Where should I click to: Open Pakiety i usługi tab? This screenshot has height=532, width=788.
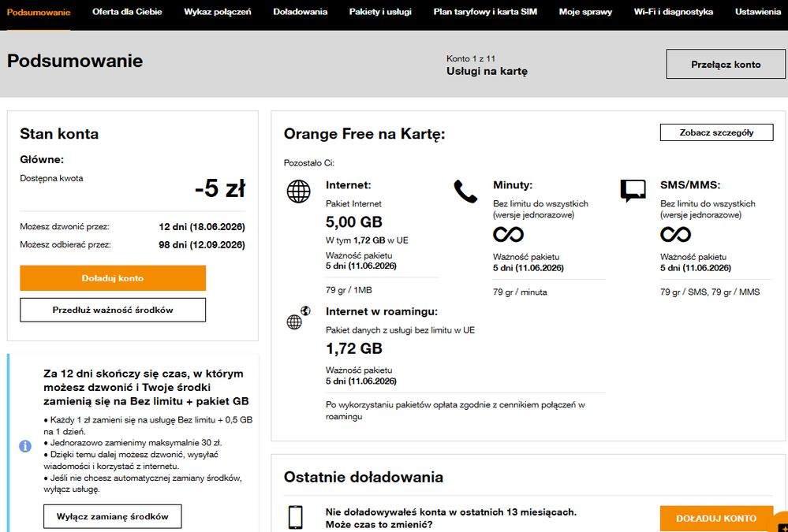(380, 12)
